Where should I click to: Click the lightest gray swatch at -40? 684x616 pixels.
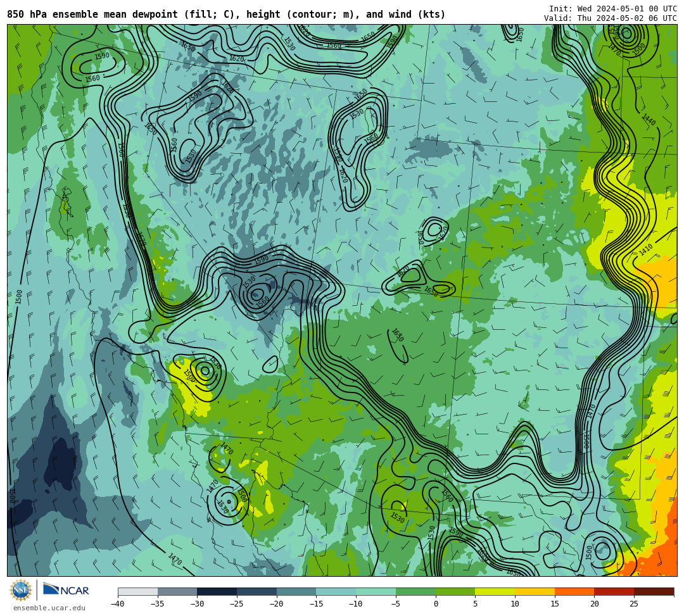pyautogui.click(x=138, y=591)
